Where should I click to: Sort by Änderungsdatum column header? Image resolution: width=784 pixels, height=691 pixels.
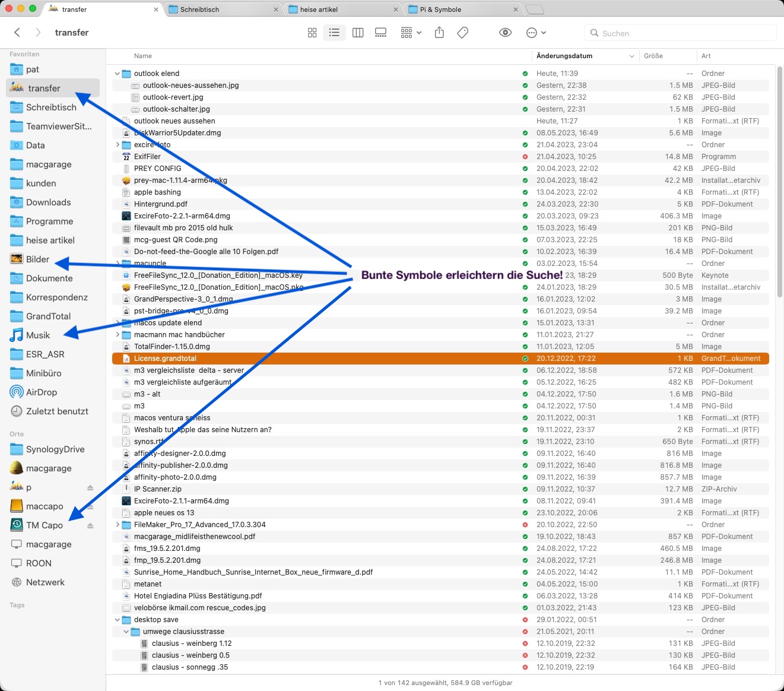(585, 56)
